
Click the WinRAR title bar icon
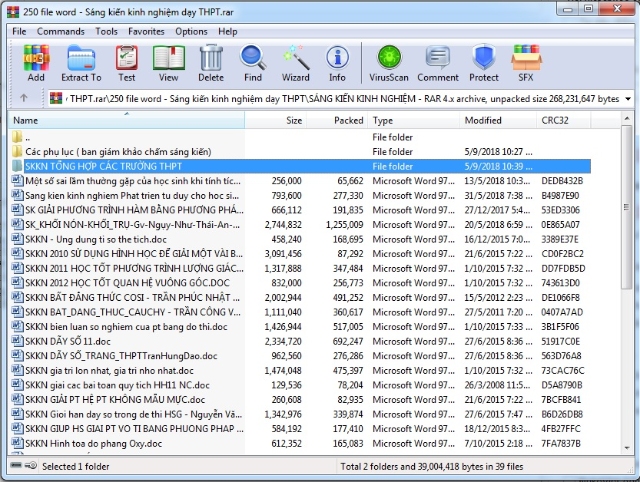click(13, 11)
